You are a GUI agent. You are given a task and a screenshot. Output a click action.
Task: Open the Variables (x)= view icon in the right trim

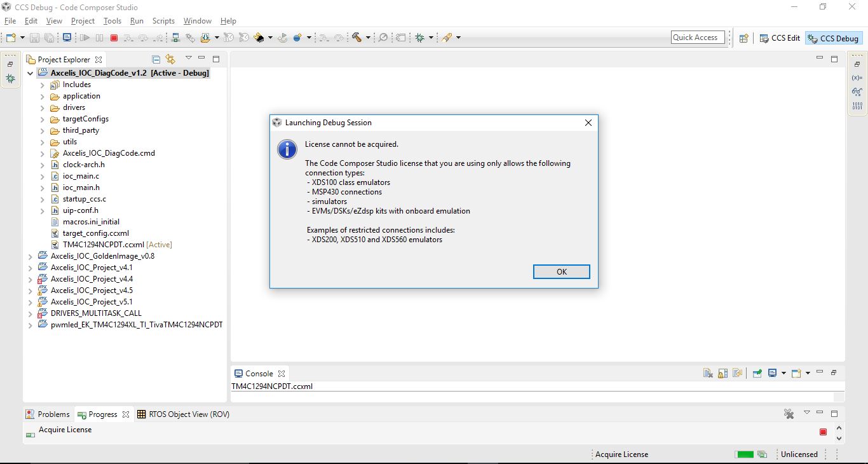click(857, 78)
